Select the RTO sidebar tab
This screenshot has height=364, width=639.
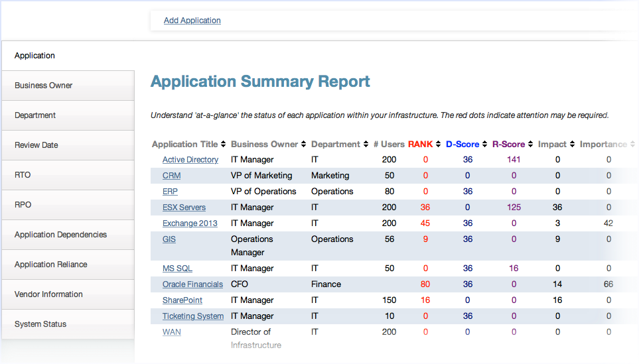[x=68, y=174]
